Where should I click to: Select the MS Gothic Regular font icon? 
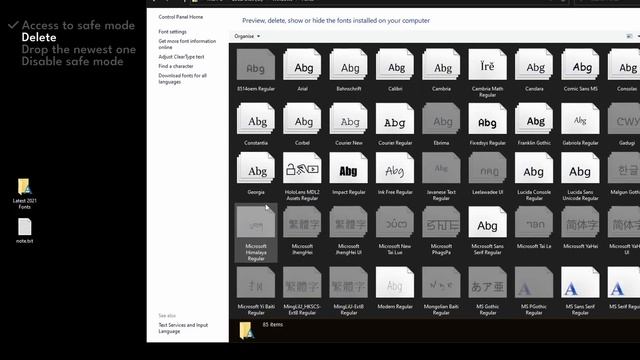[487, 282]
